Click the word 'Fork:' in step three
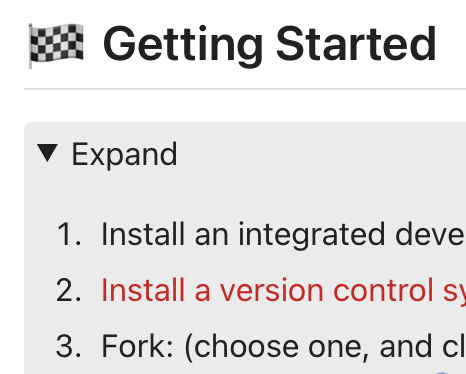The height and width of the screenshot is (374, 466). (137, 346)
